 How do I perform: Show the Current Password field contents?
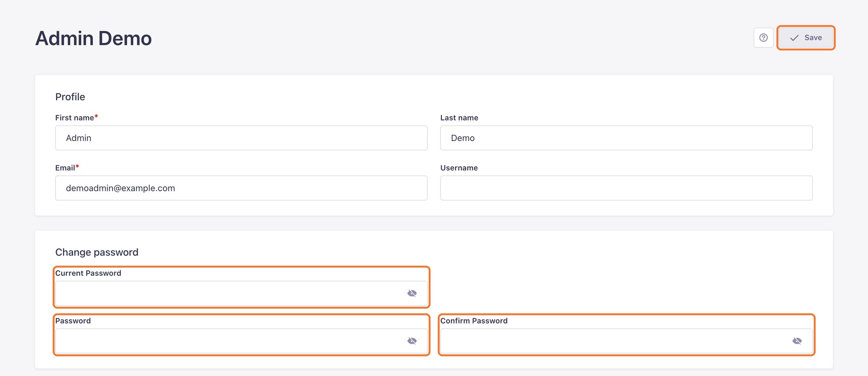[x=412, y=294]
